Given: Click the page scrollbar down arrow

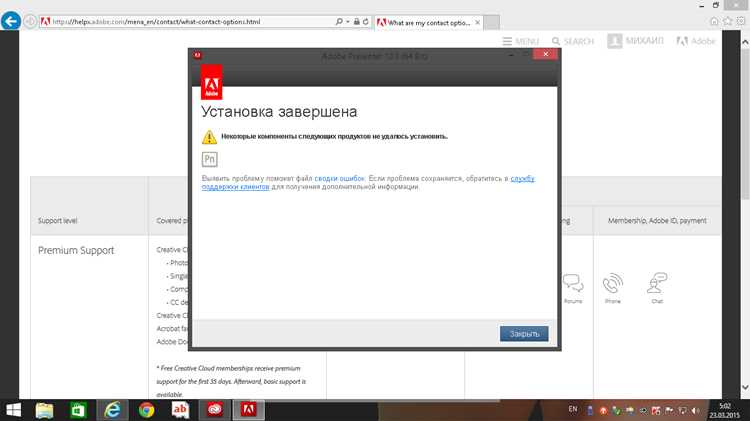Looking at the screenshot, I should (745, 387).
